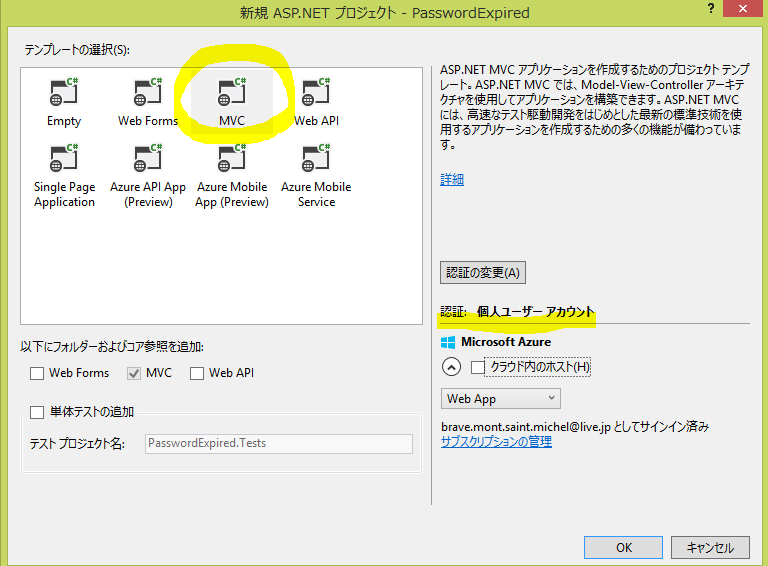Open the Web App hosting type dropdown
Viewport: 768px width, 566px height.
(x=501, y=399)
